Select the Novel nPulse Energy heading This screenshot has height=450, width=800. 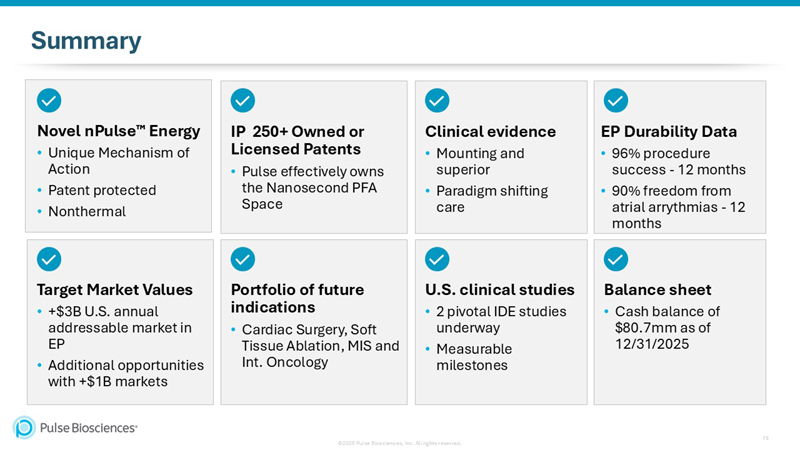click(118, 131)
